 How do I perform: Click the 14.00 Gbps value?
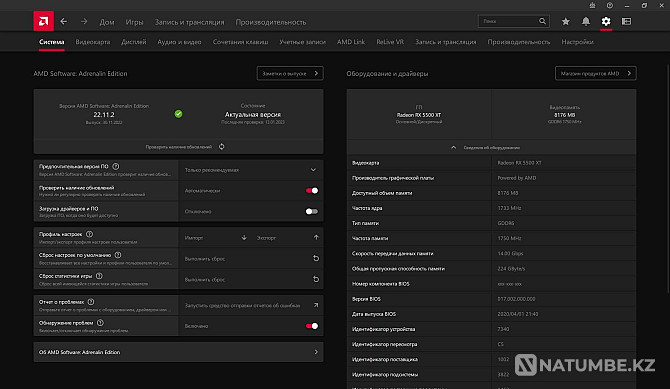pyautogui.click(x=510, y=253)
